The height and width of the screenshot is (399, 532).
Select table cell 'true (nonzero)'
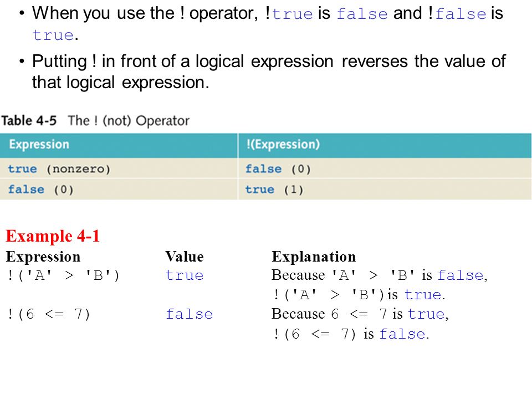coord(59,169)
